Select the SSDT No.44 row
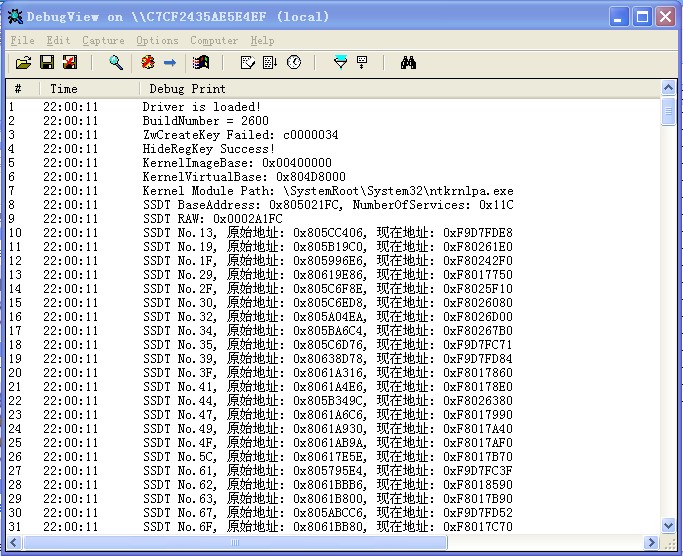The height and width of the screenshot is (556, 683). tap(333, 400)
